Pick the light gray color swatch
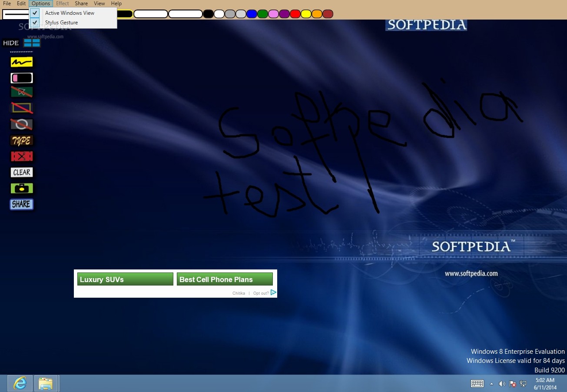The width and height of the screenshot is (567, 392). pos(241,14)
